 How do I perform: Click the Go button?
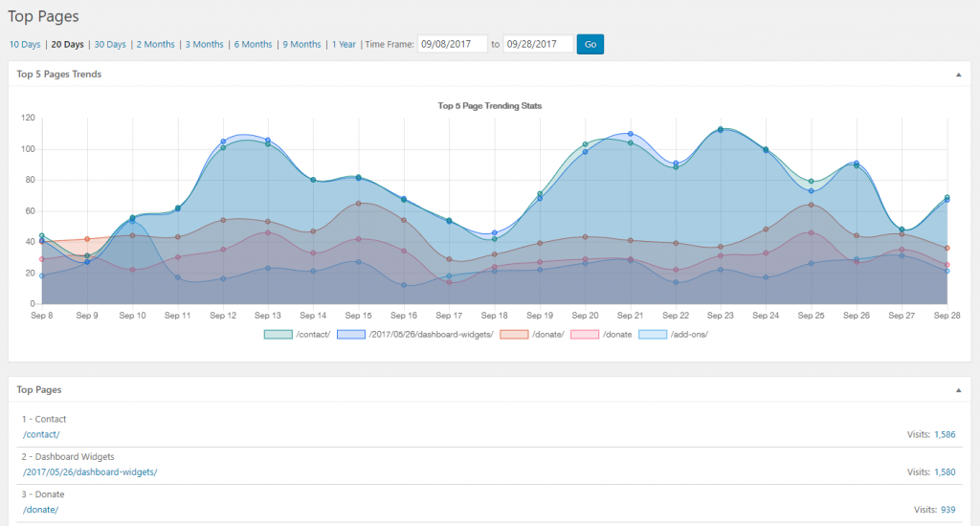(590, 44)
